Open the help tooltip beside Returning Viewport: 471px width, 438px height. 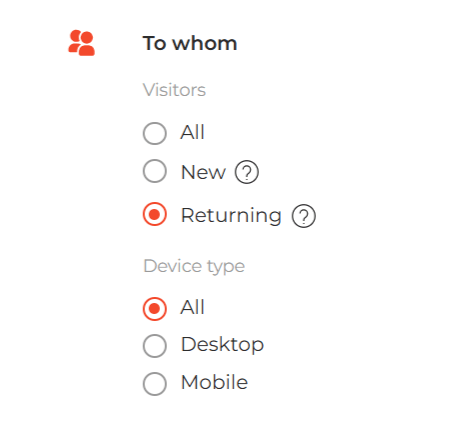click(x=304, y=216)
